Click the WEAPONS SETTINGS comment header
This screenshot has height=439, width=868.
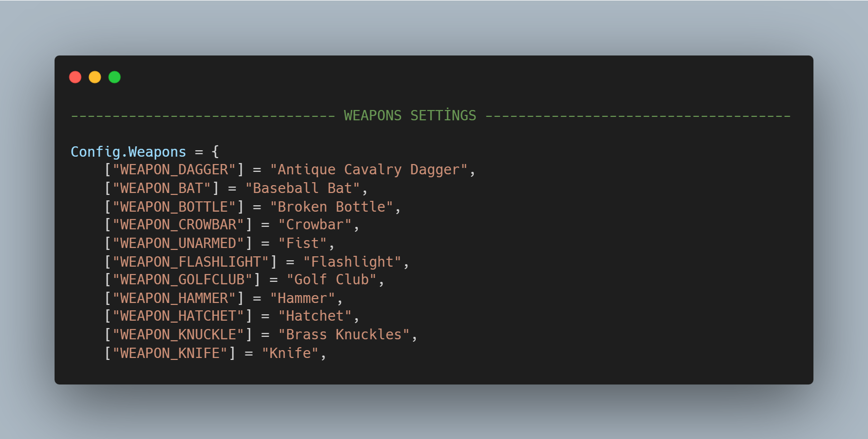pos(410,115)
